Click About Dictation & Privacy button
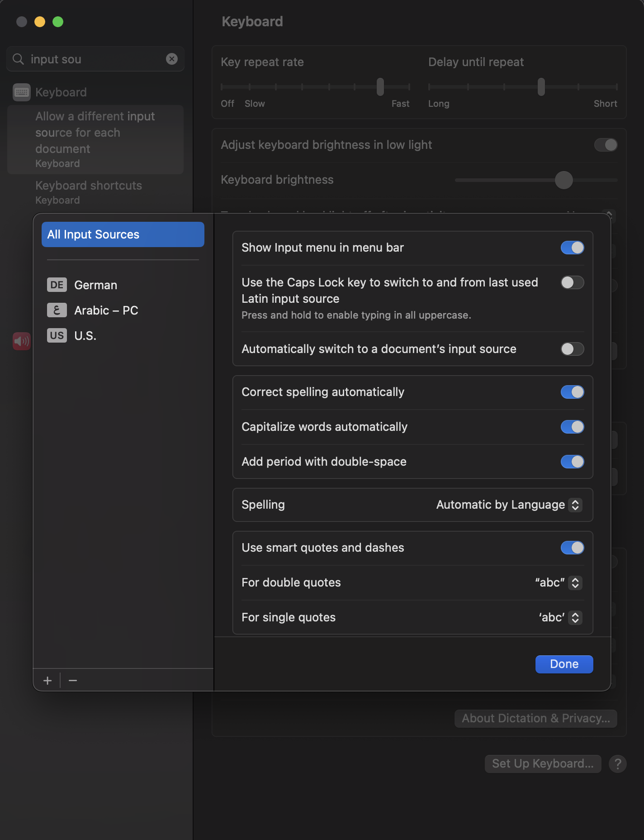The height and width of the screenshot is (840, 644). (x=536, y=718)
